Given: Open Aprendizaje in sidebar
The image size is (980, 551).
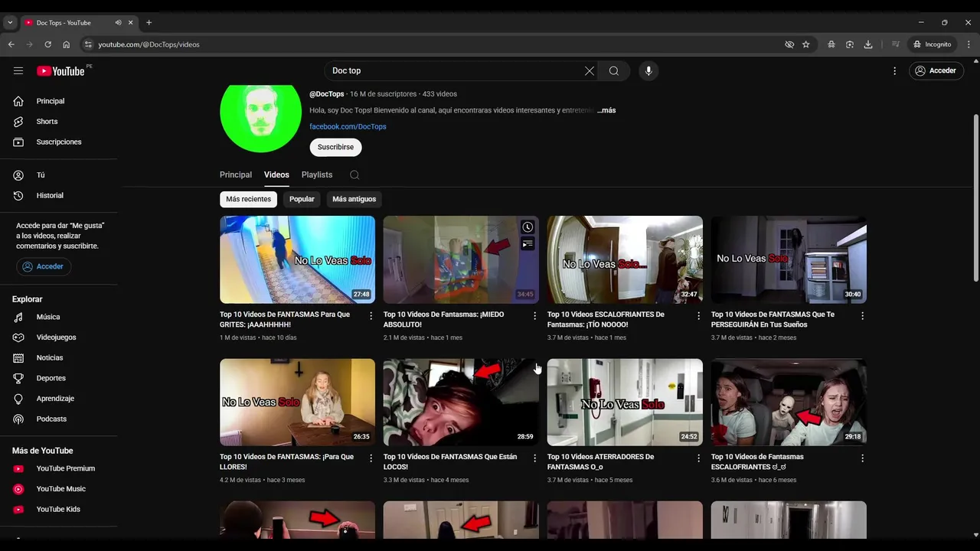Looking at the screenshot, I should pos(59,399).
